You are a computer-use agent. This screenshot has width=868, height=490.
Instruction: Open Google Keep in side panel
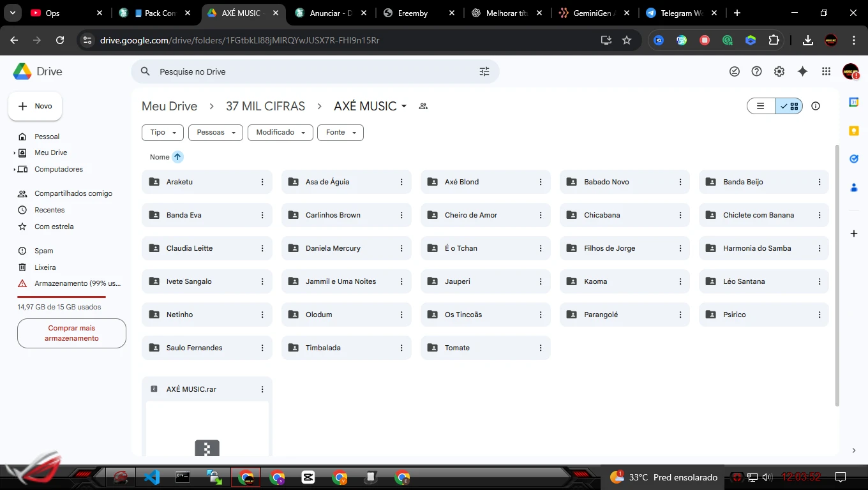click(854, 131)
